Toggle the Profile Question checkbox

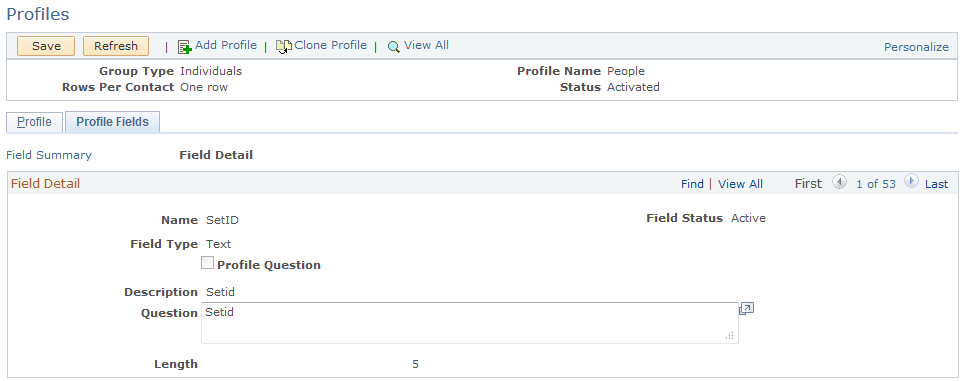pos(208,263)
